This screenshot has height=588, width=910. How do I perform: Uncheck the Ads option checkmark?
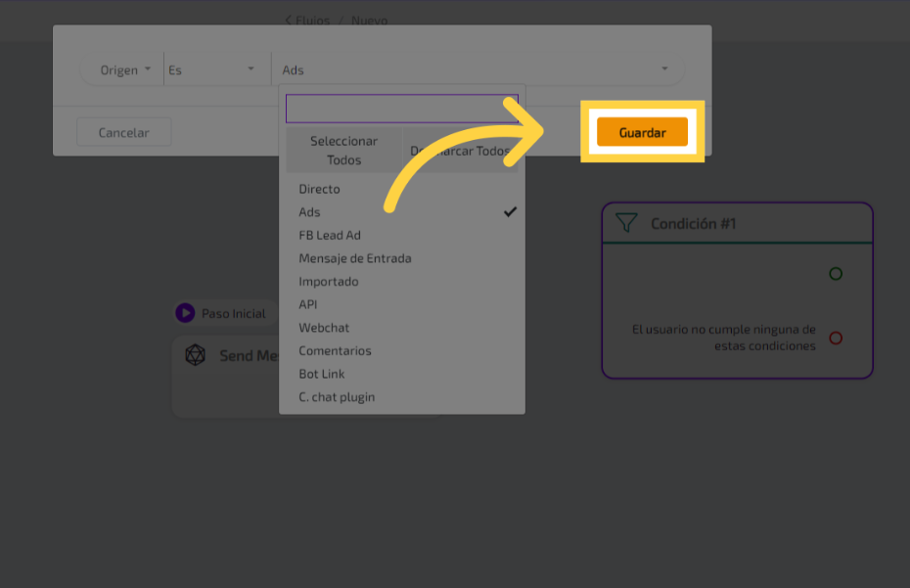coord(510,212)
